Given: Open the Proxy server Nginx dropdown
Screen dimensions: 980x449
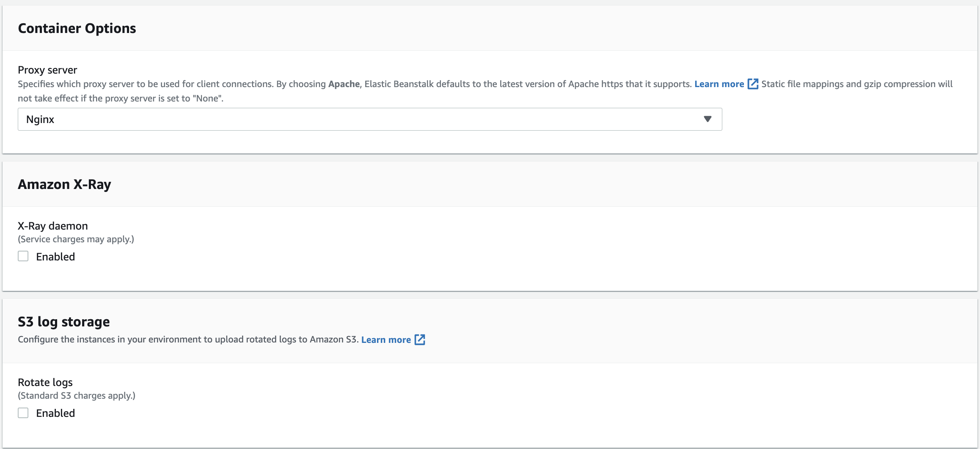Looking at the screenshot, I should tap(370, 119).
